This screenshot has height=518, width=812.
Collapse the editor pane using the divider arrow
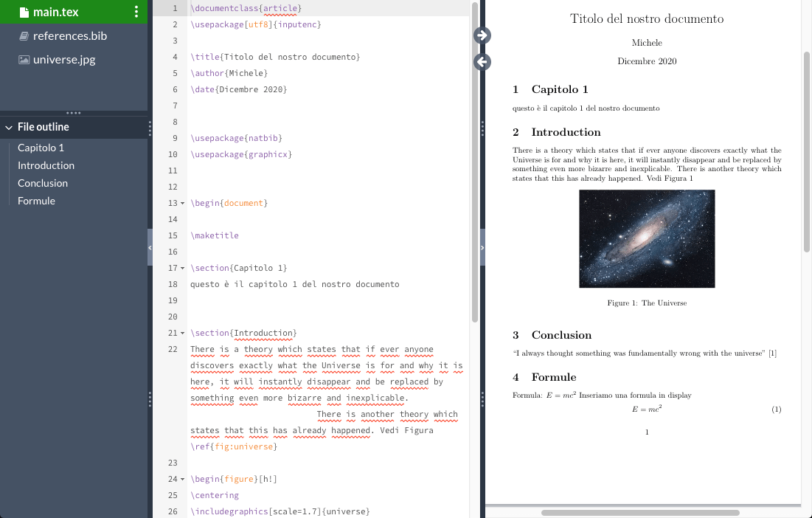(x=482, y=248)
